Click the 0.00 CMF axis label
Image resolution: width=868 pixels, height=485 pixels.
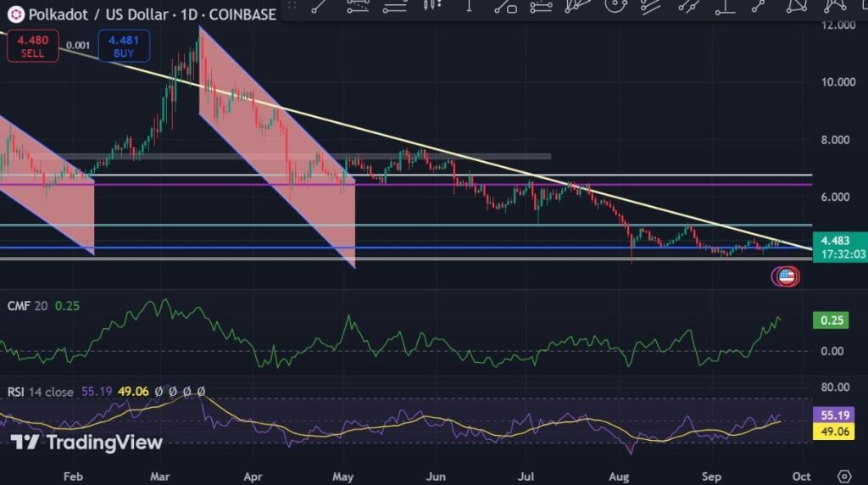(832, 351)
